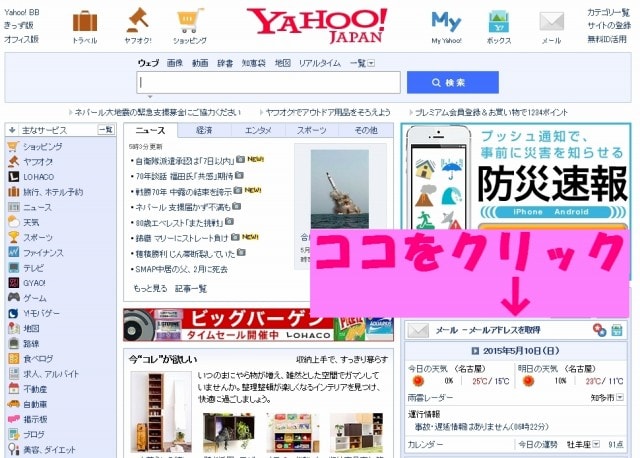Click the search text input field
This screenshot has width=640, height=458.
pos(267,83)
